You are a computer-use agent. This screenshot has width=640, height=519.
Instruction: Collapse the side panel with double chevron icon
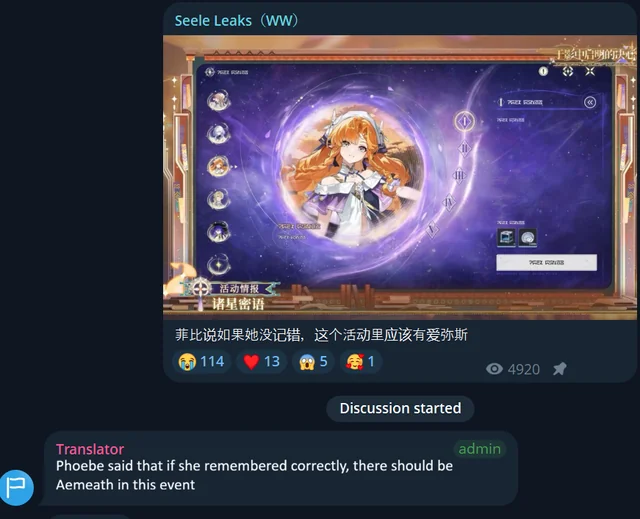pos(590,102)
